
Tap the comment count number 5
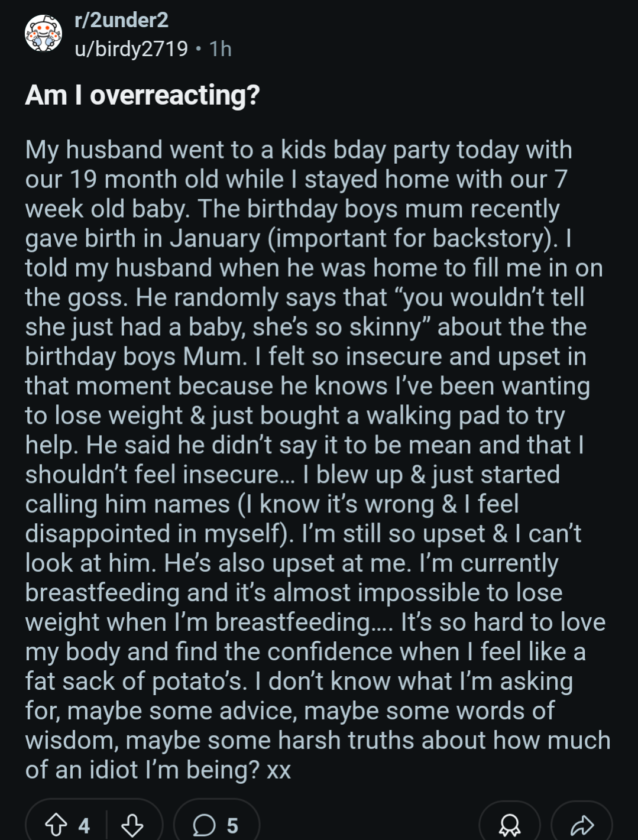[232, 826]
